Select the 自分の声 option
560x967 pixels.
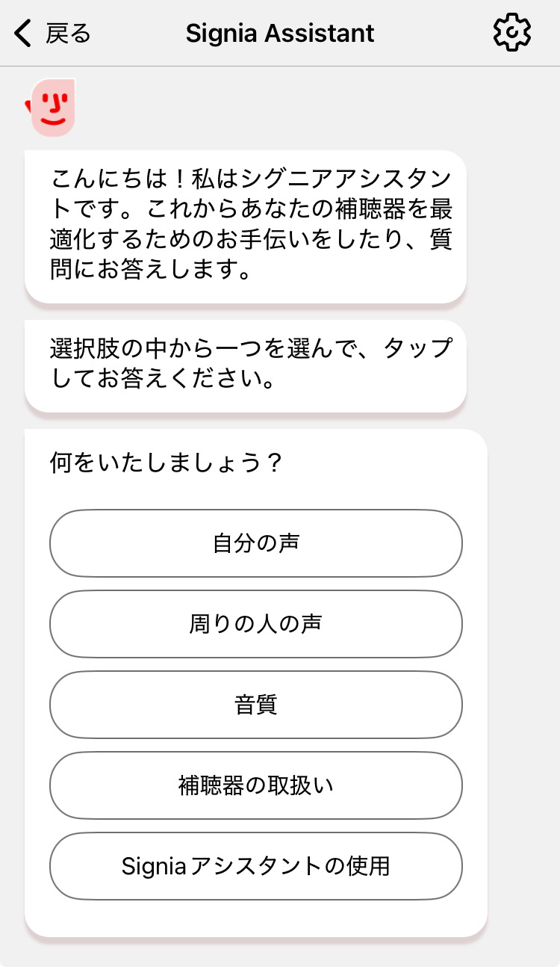[255, 543]
